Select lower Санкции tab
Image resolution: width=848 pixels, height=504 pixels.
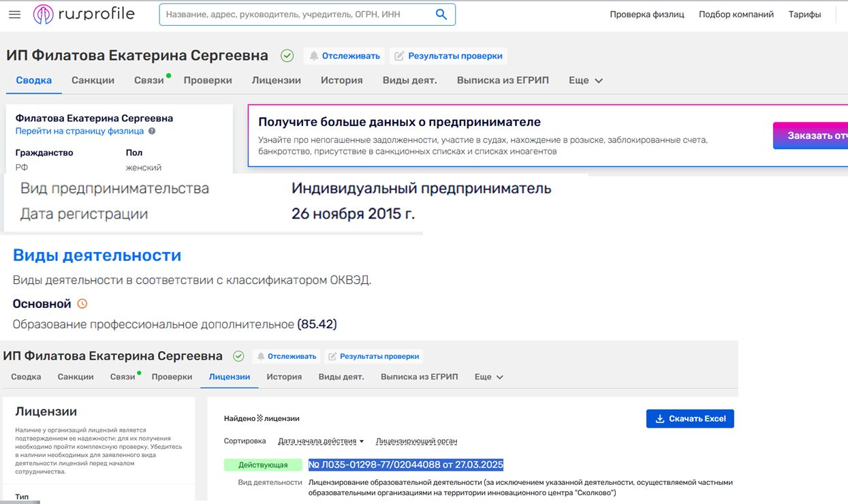[76, 377]
